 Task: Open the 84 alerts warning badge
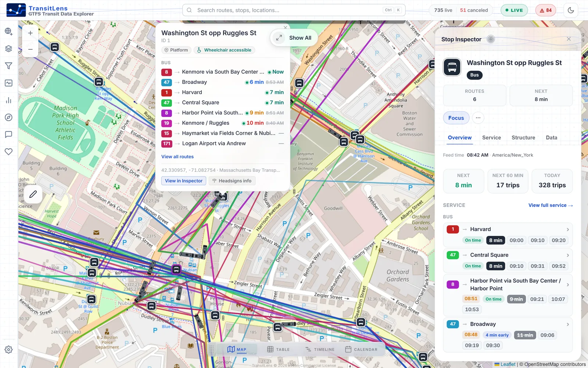coord(545,10)
